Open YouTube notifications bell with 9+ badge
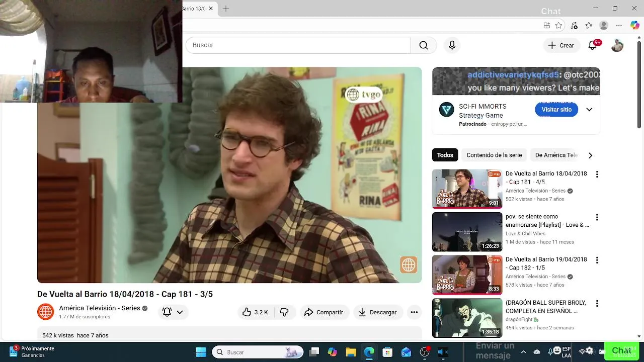 [x=593, y=45]
